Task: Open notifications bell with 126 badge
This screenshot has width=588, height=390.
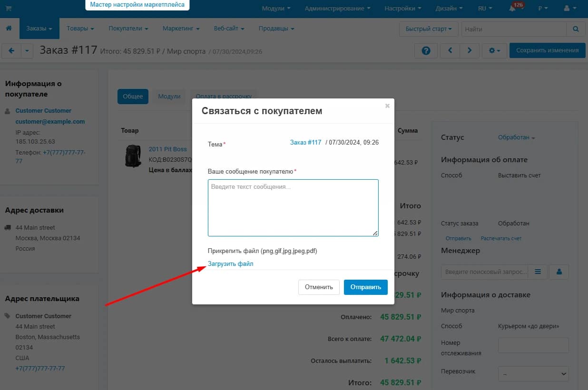Action: click(513, 9)
